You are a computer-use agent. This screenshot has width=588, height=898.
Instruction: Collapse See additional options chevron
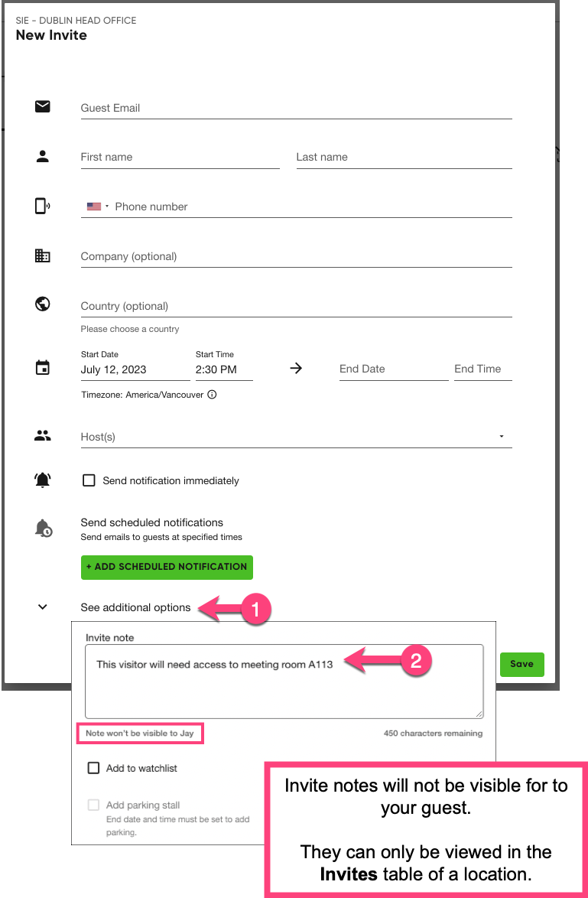click(43, 607)
